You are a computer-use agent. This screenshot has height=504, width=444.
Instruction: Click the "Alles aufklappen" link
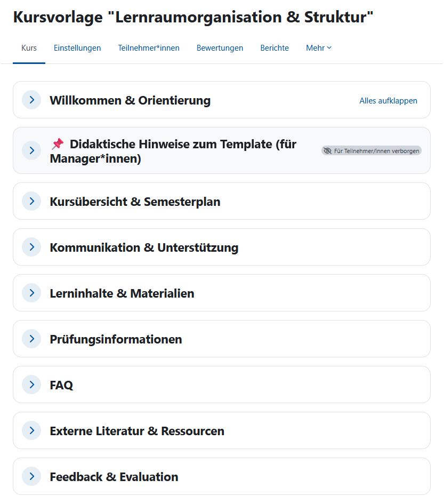click(x=388, y=100)
